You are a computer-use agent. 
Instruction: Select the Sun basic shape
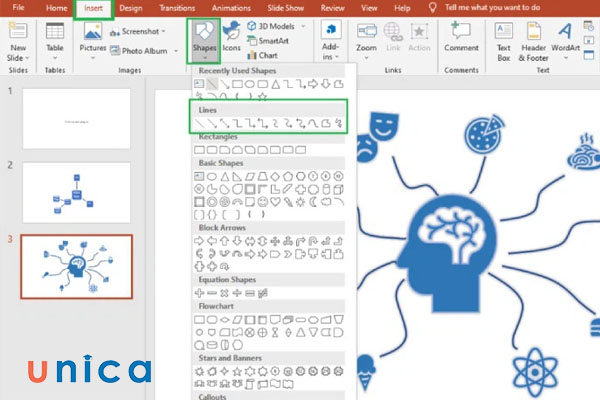pyautogui.click(x=300, y=202)
